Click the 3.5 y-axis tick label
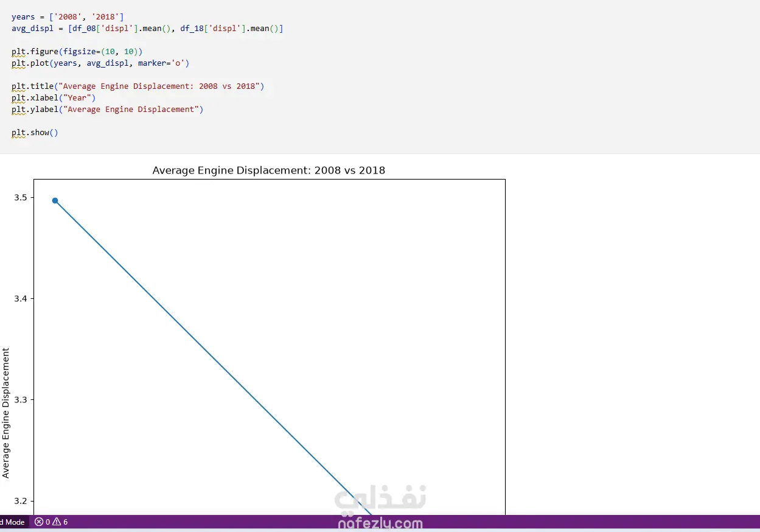Image resolution: width=760 pixels, height=532 pixels. click(x=20, y=198)
